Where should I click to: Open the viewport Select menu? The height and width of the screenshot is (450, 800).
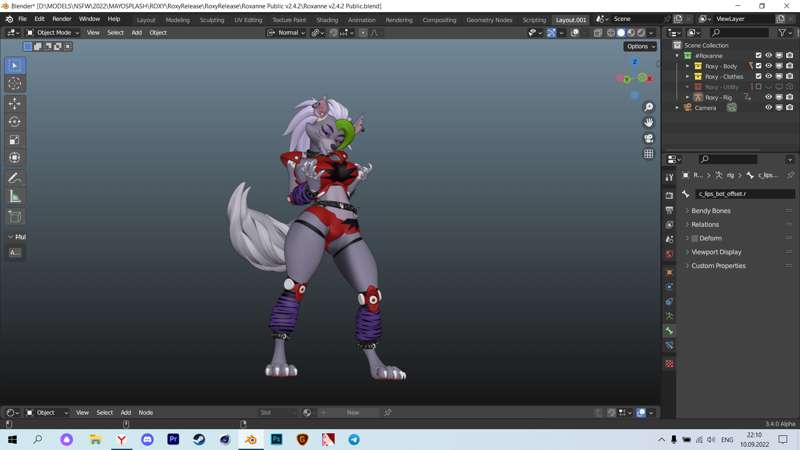[115, 33]
